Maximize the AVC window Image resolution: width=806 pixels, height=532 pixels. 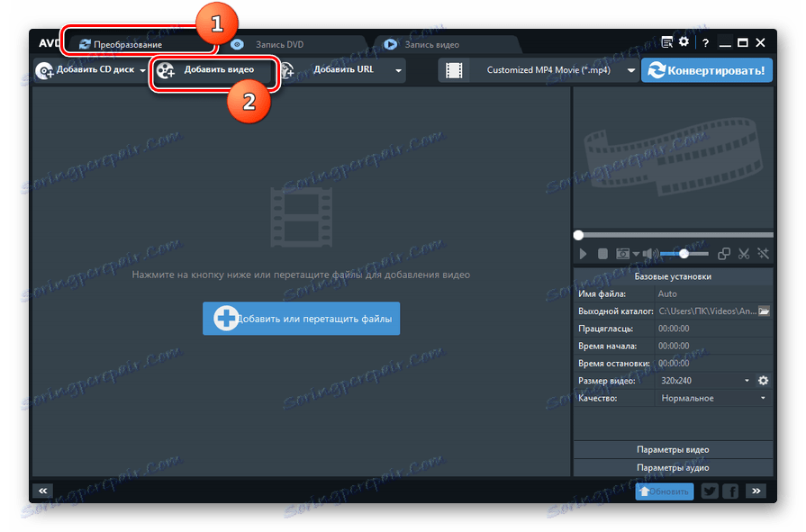[x=743, y=43]
